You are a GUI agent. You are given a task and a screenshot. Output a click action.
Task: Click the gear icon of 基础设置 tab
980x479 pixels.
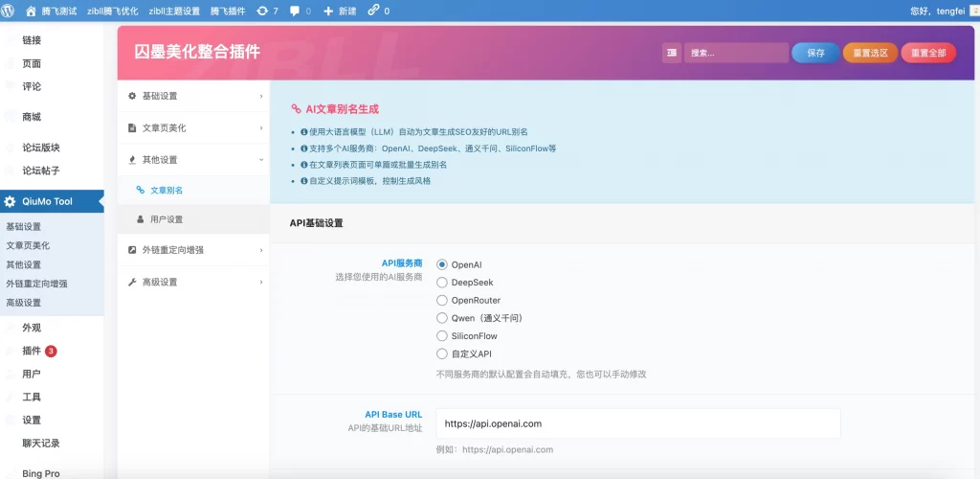[x=132, y=96]
